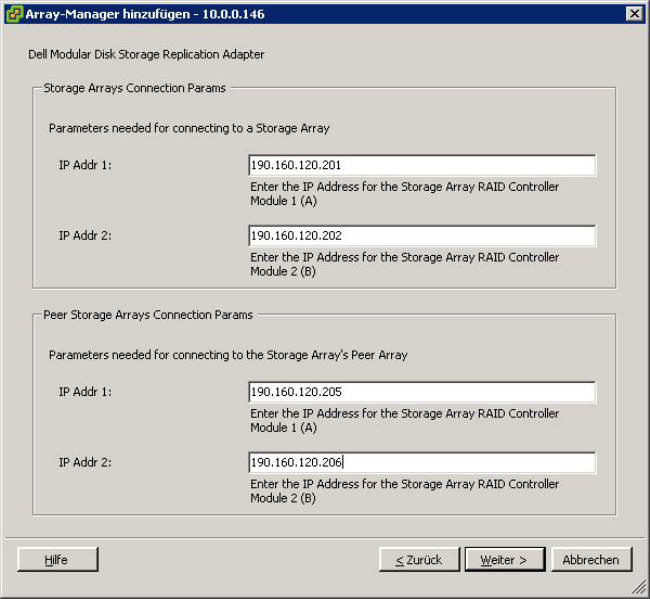
Task: Focus the peer field with 190.160.120.205
Action: pos(421,392)
